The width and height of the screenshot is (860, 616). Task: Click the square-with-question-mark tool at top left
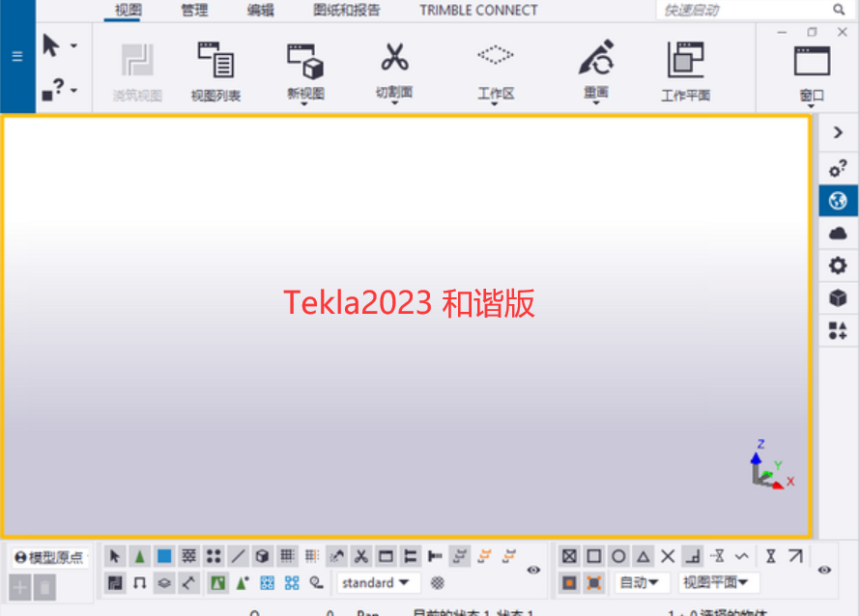pyautogui.click(x=53, y=90)
